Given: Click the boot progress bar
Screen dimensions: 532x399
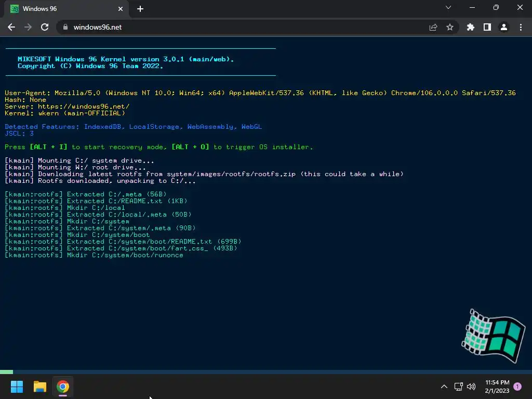Looking at the screenshot, I should (266, 372).
